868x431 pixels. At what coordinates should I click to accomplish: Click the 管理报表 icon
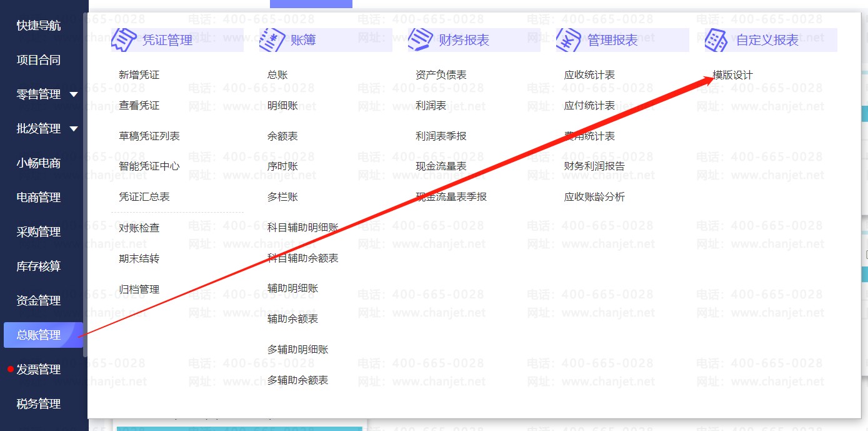coord(569,40)
